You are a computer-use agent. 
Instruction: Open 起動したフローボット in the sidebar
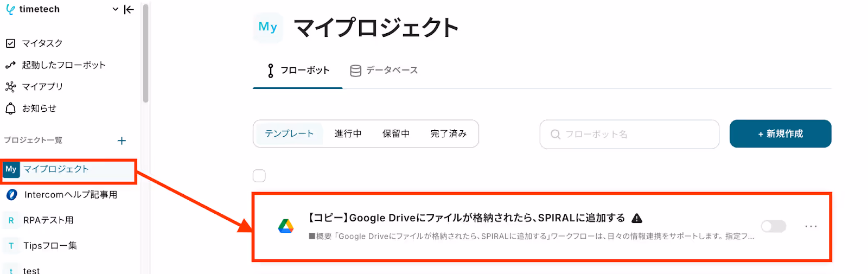pyautogui.click(x=63, y=65)
